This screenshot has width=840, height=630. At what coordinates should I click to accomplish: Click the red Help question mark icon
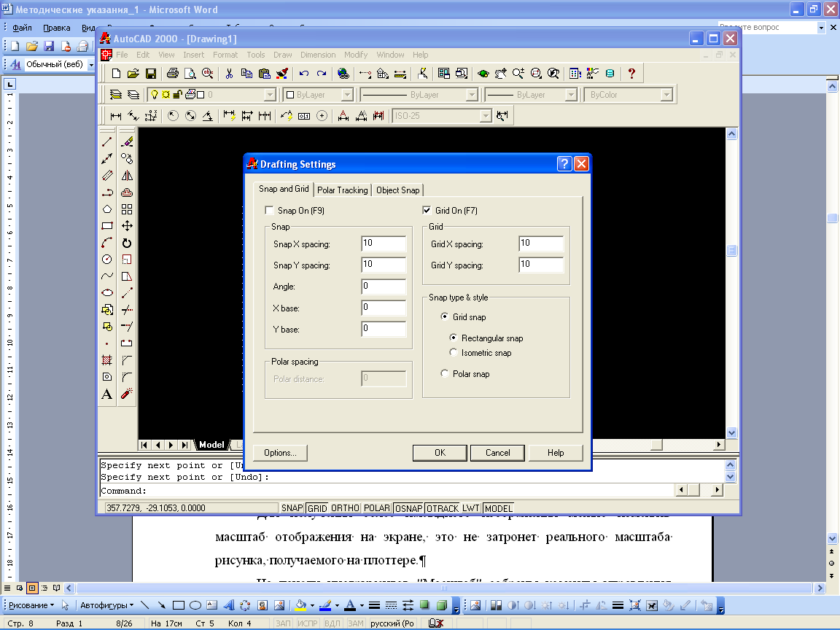pos(631,74)
